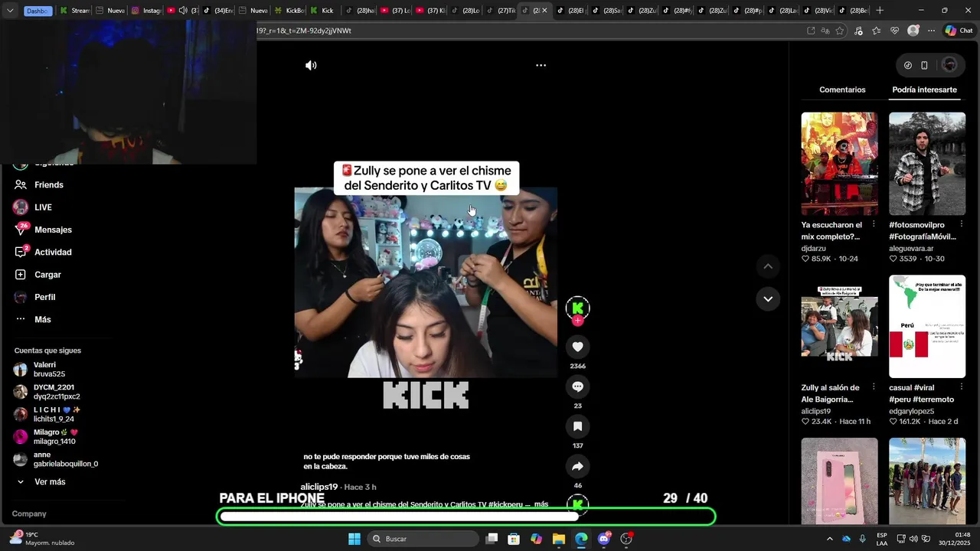This screenshot has width=980, height=551.
Task: Open options menu for #fotosmovilpro card
Action: pos(961,224)
